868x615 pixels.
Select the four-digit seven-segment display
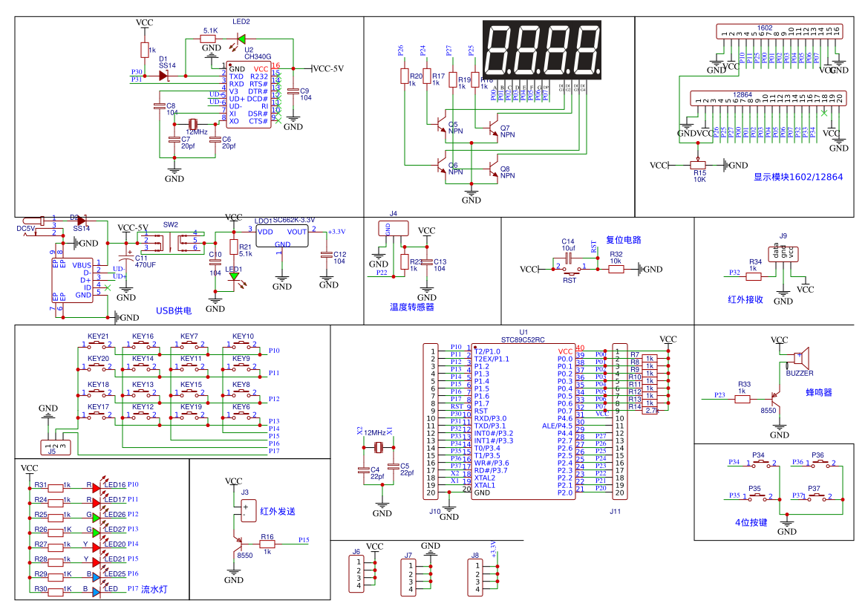tap(543, 51)
